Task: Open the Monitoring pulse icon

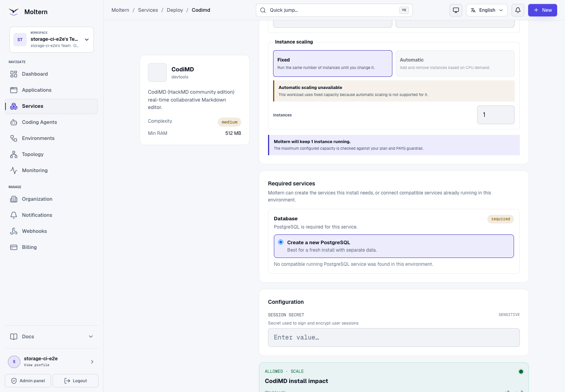Action: point(14,171)
